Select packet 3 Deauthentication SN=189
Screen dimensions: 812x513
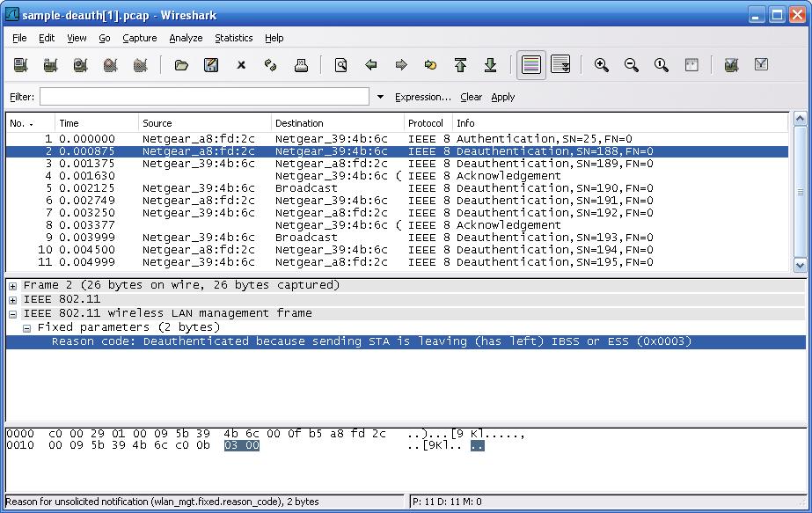397,164
